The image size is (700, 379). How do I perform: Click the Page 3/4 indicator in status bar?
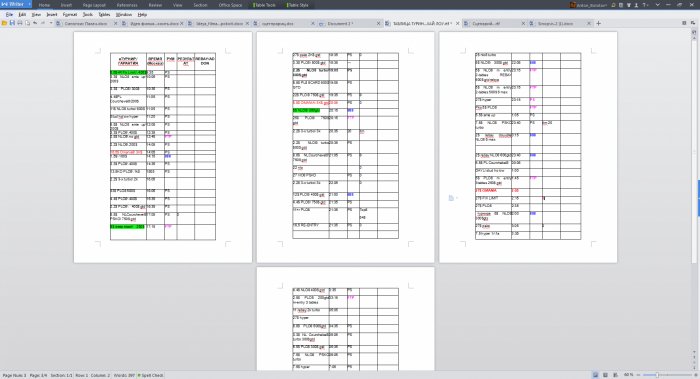click(x=38, y=375)
